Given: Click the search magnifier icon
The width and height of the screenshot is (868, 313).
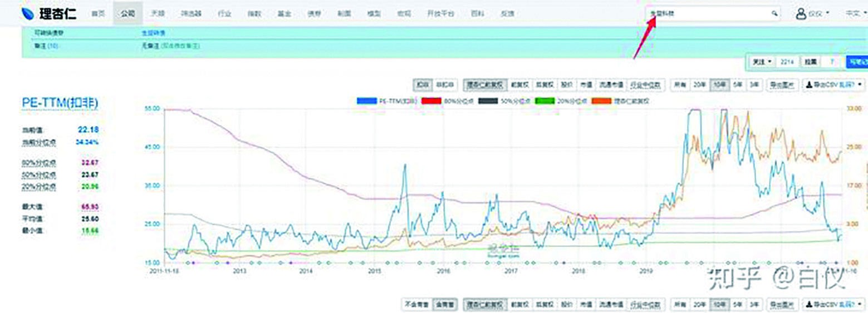Looking at the screenshot, I should 774,13.
